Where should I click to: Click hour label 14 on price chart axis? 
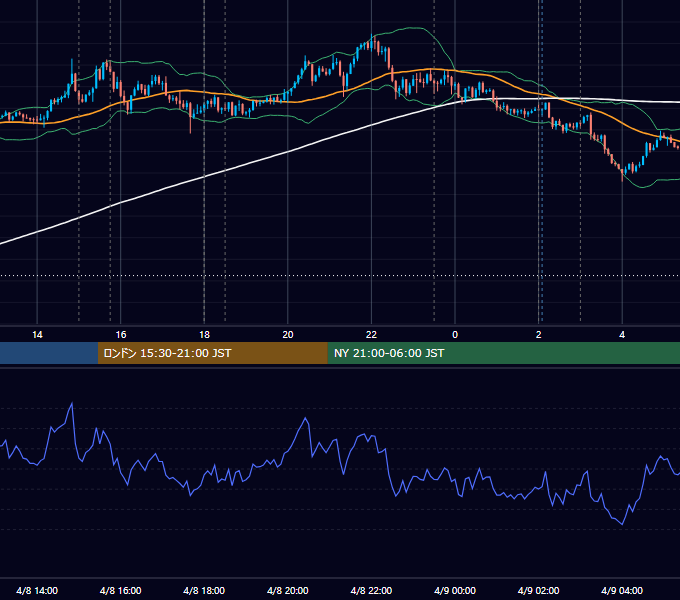[x=37, y=335]
